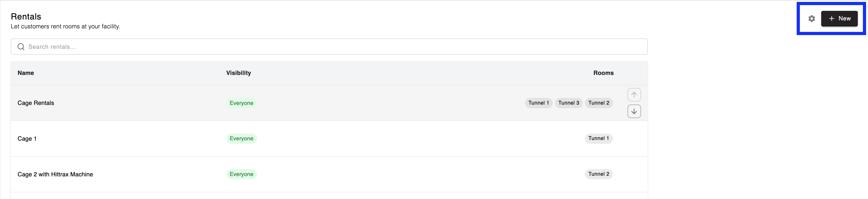Screen dimensions: 868x199
Task: Focus the Search rentals field
Action: tap(329, 47)
